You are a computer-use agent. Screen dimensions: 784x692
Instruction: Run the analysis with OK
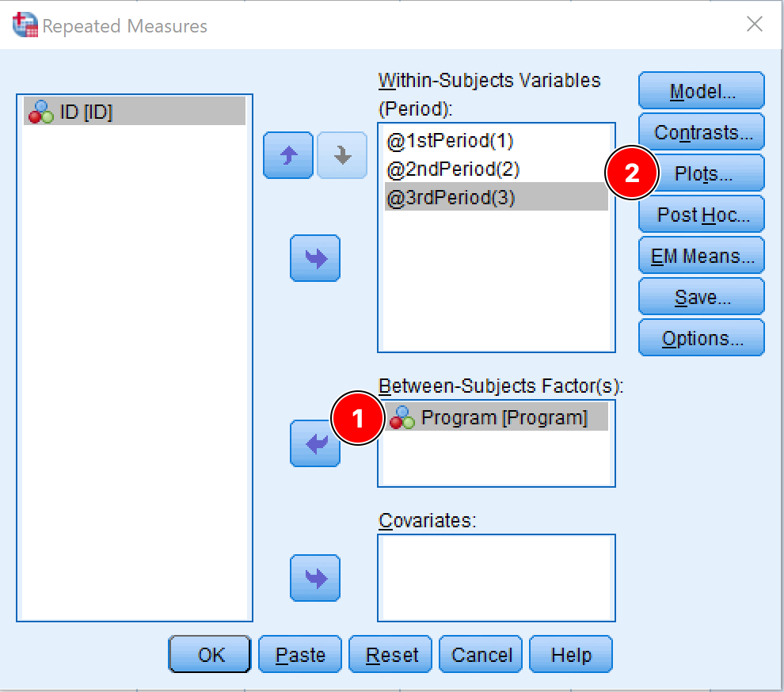coord(209,655)
